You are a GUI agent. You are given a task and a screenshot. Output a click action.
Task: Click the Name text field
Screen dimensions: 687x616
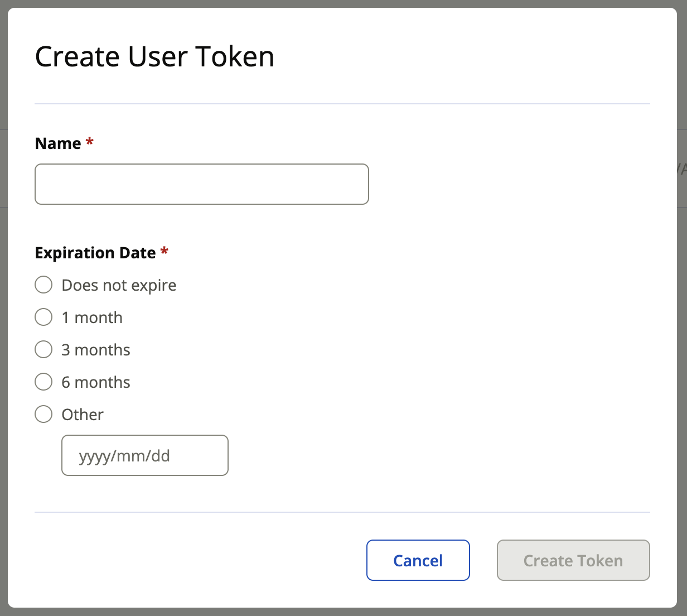[201, 184]
